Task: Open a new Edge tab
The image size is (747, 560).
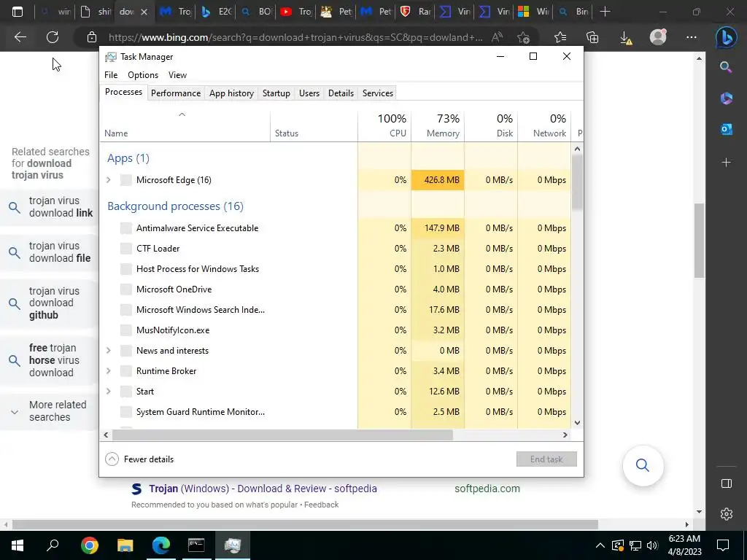Action: [x=605, y=12]
